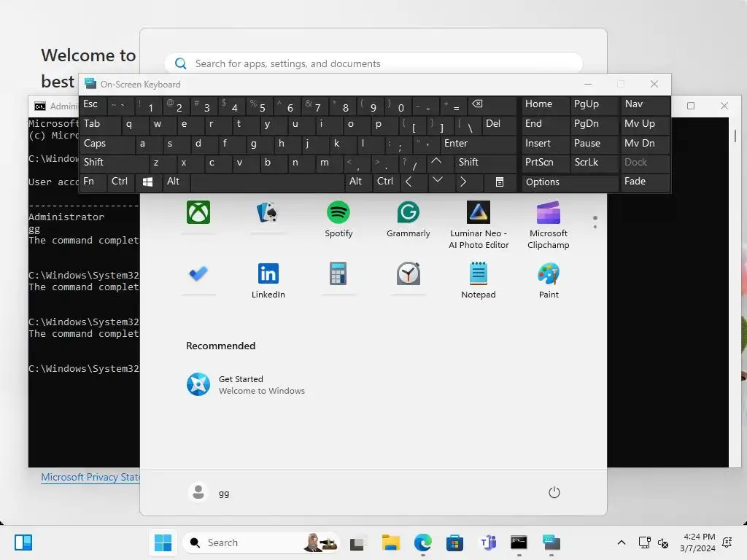
Task: Click the pinned apps page dots
Action: [595, 222]
